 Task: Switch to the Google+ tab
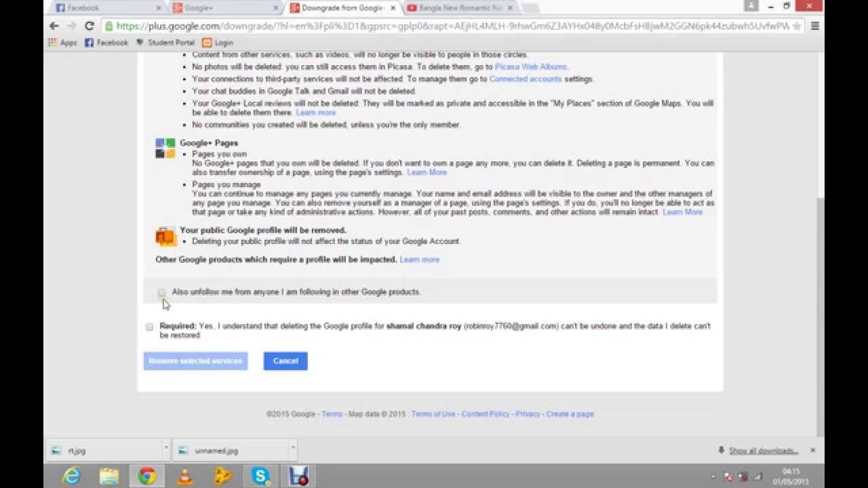[x=225, y=8]
